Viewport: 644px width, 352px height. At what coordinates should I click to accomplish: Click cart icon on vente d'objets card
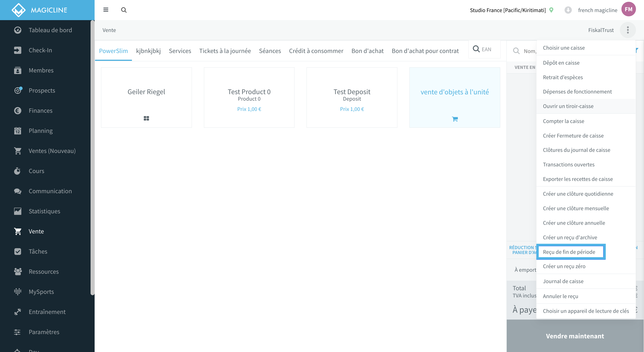click(455, 119)
